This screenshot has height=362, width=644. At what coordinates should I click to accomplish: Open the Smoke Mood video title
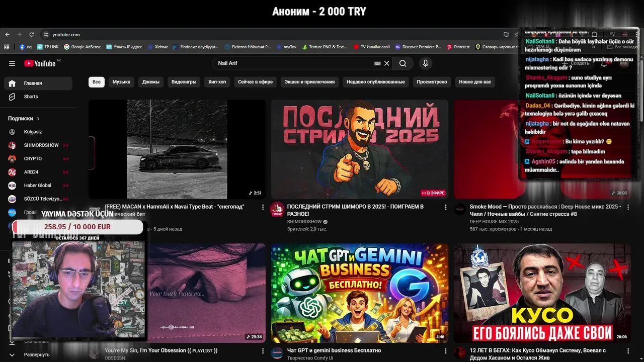coord(545,210)
